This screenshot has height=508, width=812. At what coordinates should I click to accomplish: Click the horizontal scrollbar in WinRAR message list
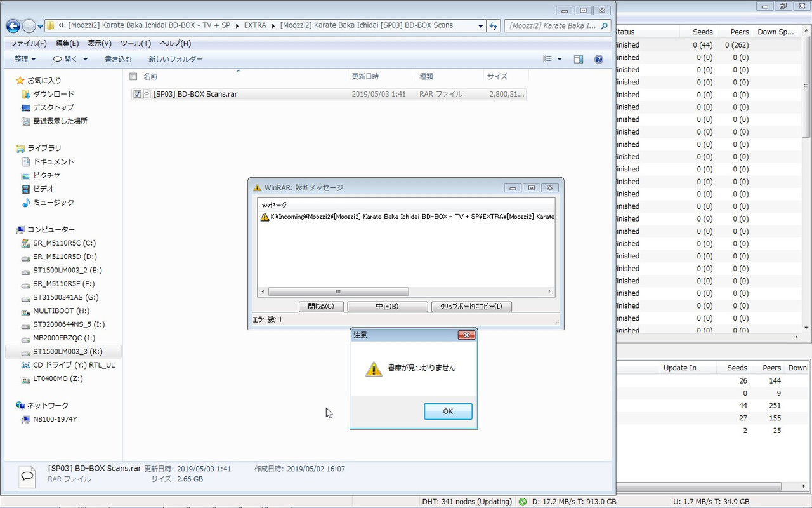(338, 291)
